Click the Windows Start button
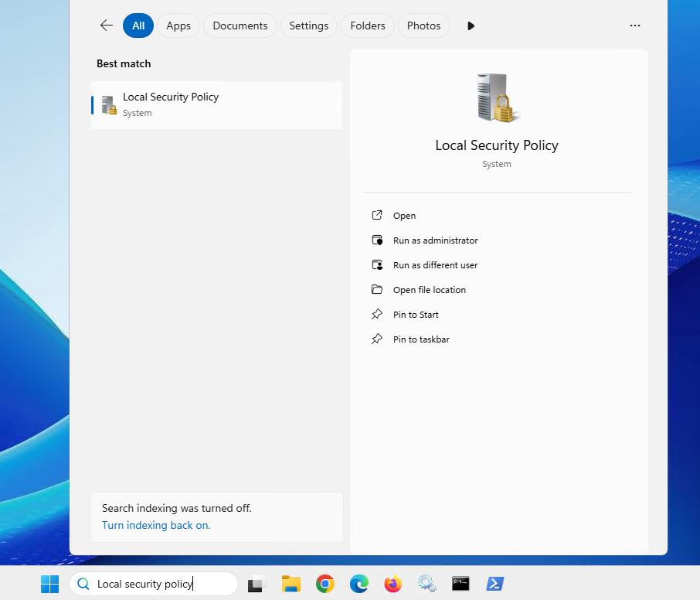Screen dimensions: 700x600 coord(49,585)
